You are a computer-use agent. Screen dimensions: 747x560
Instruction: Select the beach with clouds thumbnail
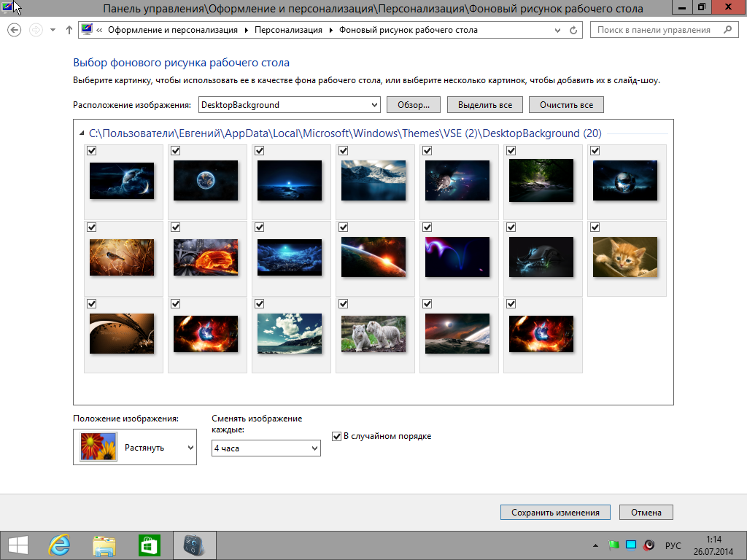[x=290, y=333]
